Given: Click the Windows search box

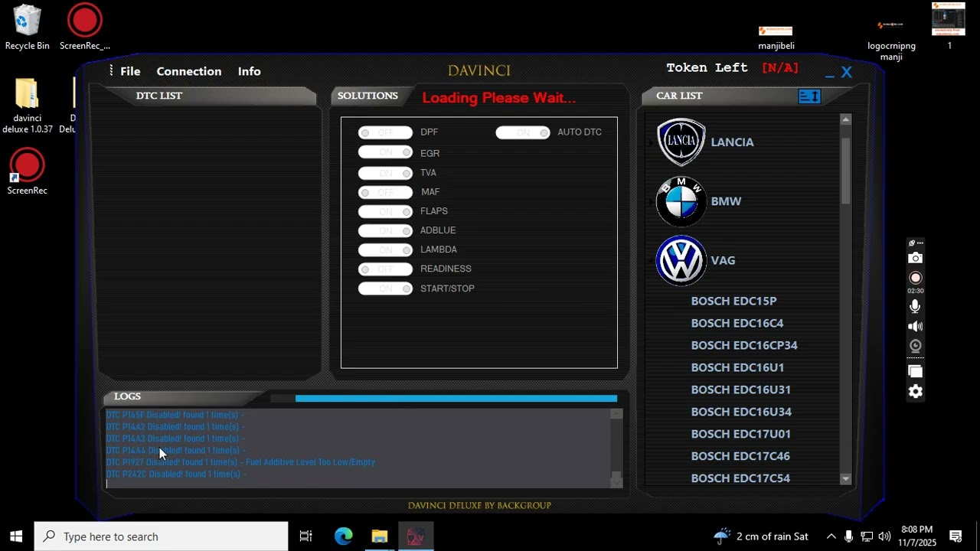Looking at the screenshot, I should (x=161, y=536).
